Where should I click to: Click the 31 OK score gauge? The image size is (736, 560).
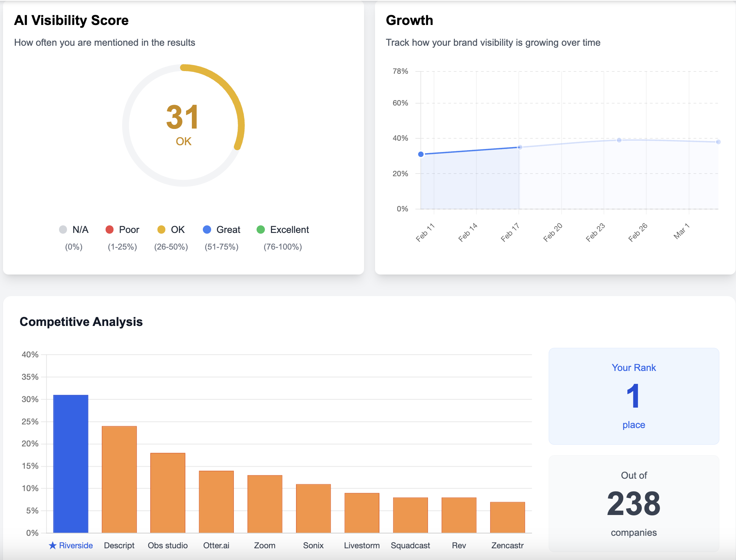coord(184,125)
